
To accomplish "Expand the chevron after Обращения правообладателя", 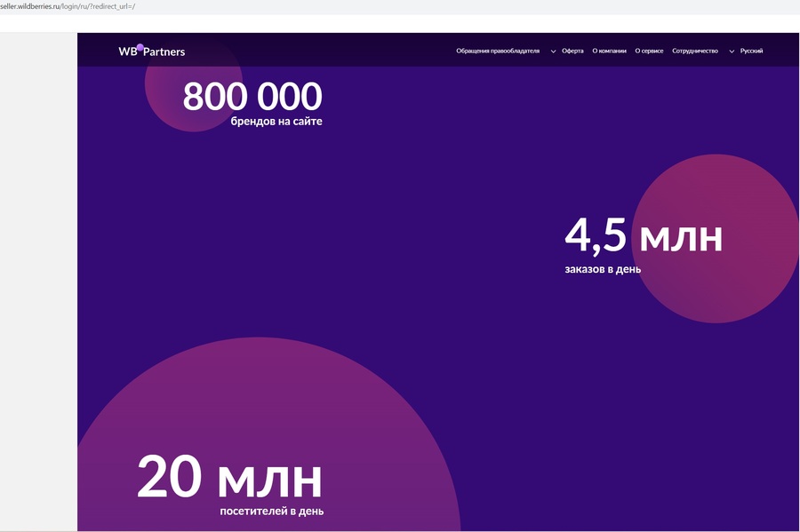I will (x=553, y=52).
